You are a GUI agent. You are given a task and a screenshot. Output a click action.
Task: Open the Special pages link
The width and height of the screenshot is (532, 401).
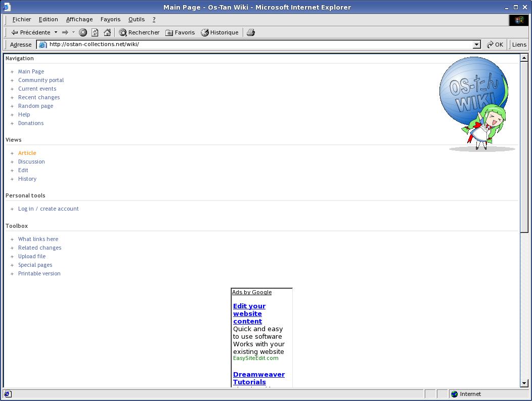coord(35,265)
